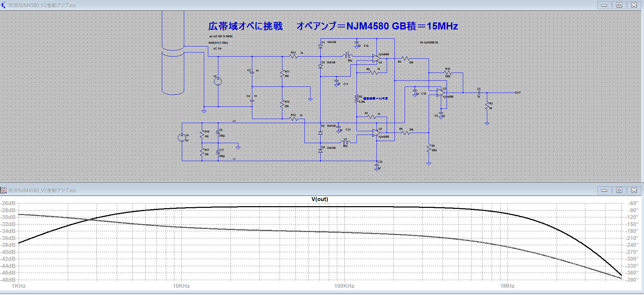Viewport: 644px width, 295px height.
Task: Select resistor R13 on the input line
Action: tap(294, 56)
